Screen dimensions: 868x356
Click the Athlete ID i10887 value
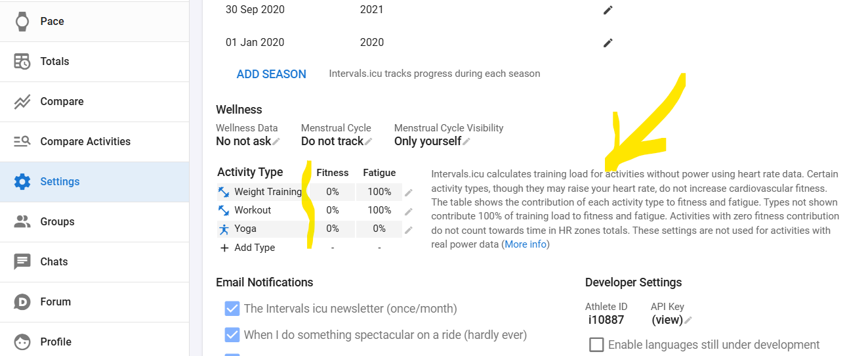[x=606, y=321]
